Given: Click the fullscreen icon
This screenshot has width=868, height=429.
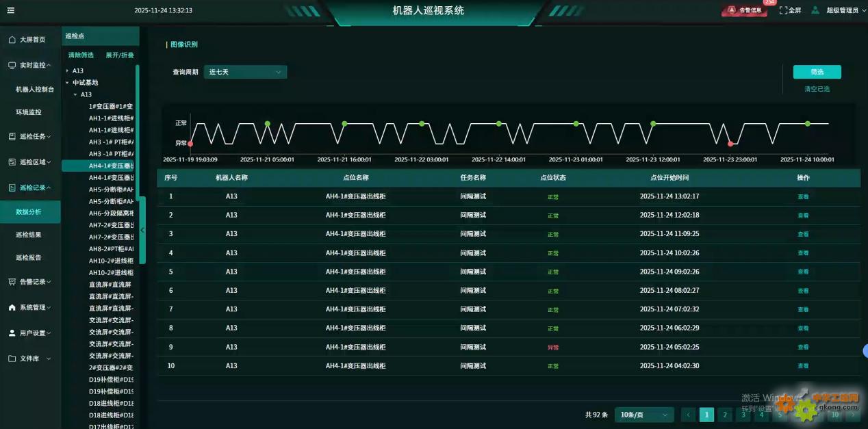Looking at the screenshot, I should [x=783, y=10].
